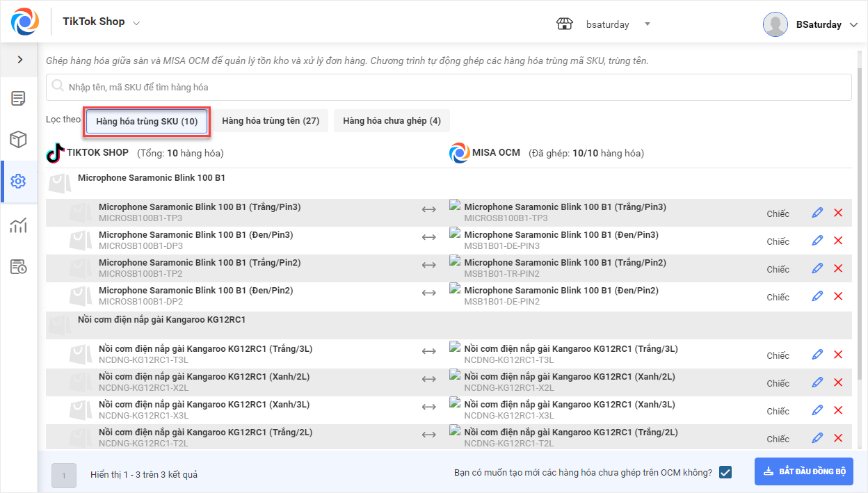The width and height of the screenshot is (868, 493).
Task: Click the BẮT ĐẦU ĐỒNG BỘ button
Action: coord(803,471)
